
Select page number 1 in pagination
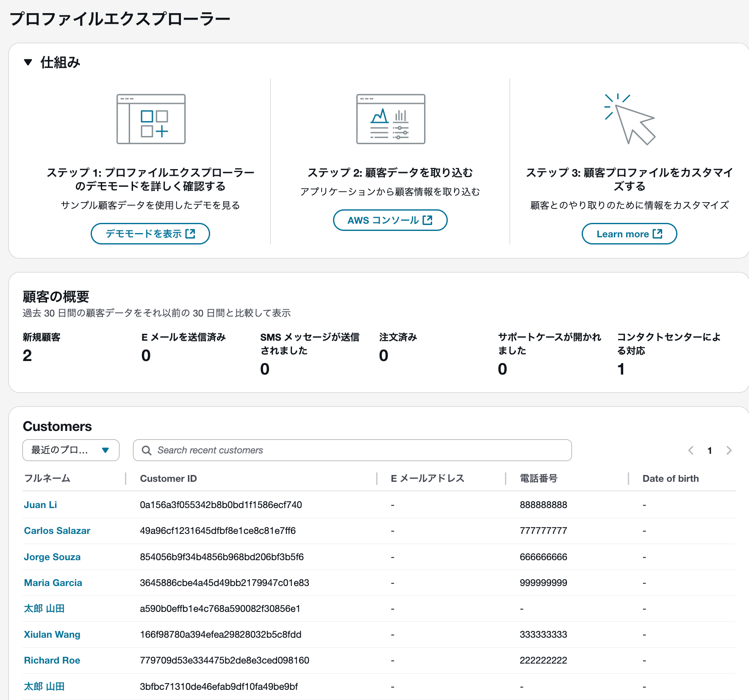click(x=710, y=450)
